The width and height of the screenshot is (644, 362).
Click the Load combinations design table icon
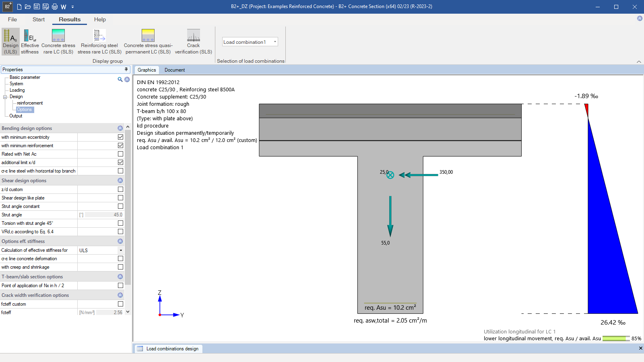click(x=140, y=349)
